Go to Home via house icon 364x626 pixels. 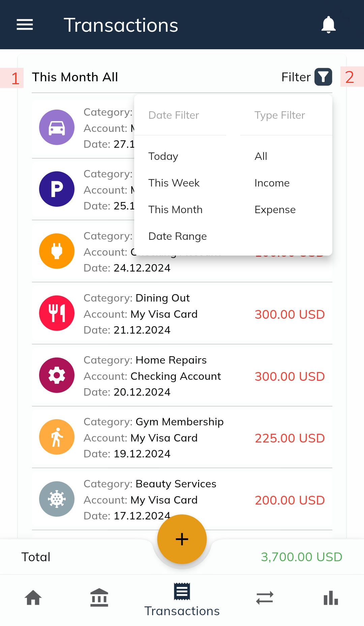click(33, 598)
